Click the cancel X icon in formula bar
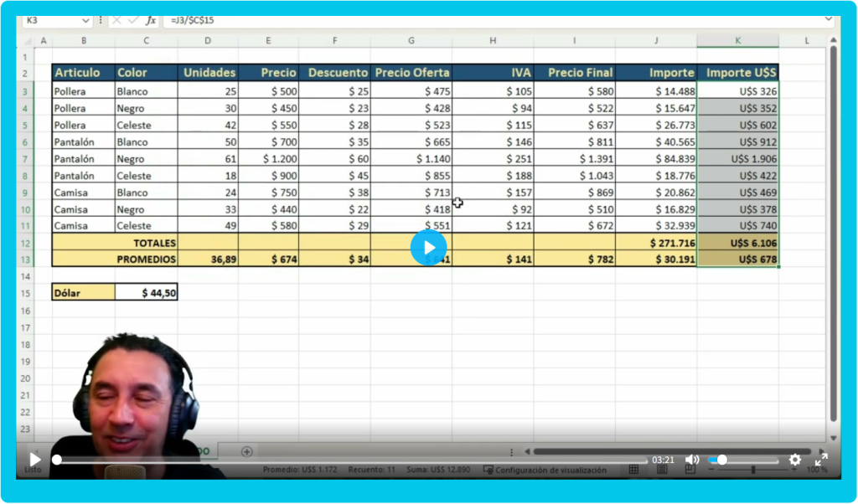 [x=117, y=20]
